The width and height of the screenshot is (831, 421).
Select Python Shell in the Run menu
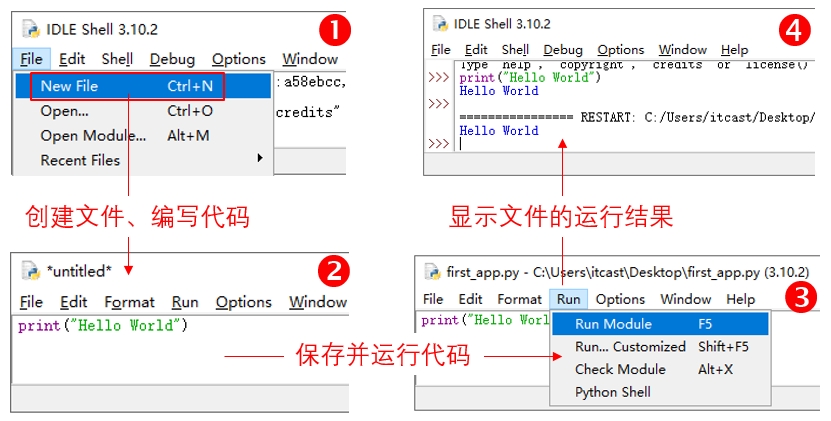click(660, 392)
